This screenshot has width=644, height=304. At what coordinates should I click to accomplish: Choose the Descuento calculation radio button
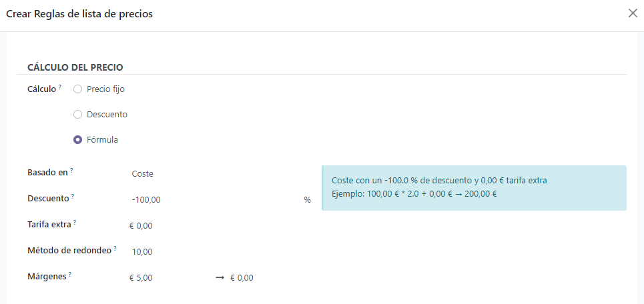tap(77, 115)
